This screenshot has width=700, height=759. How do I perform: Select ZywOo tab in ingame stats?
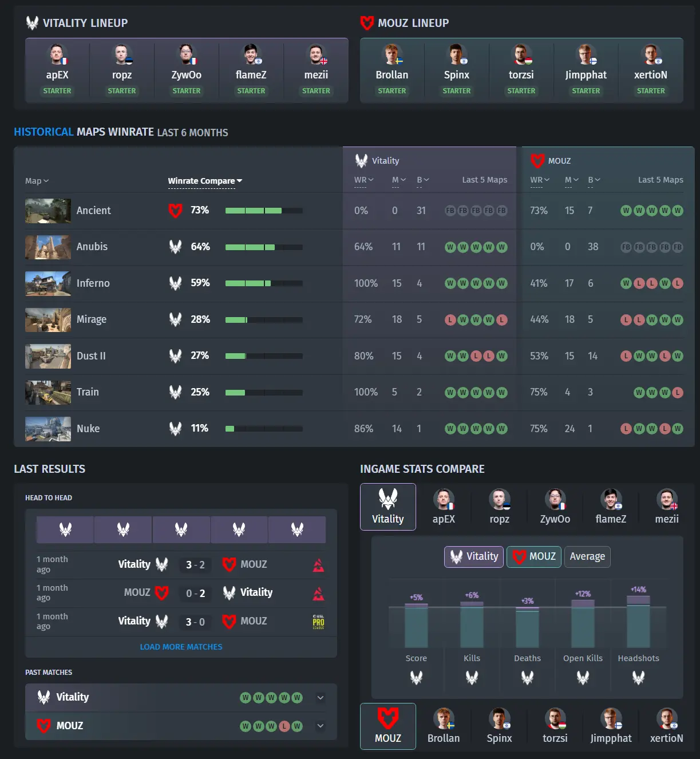555,507
